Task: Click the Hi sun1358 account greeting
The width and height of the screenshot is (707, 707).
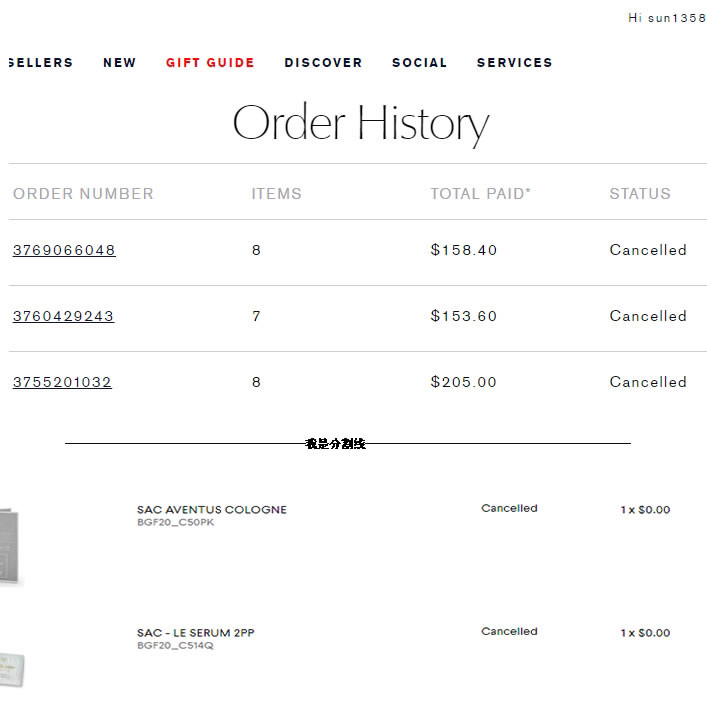Action: tap(667, 18)
